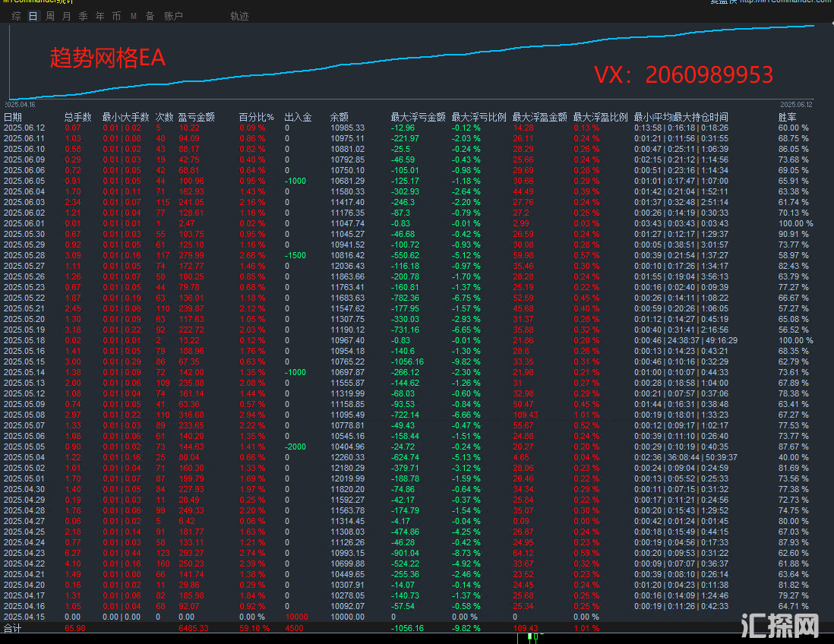
Task: Open the 周 weekly tab
Action: (50, 16)
